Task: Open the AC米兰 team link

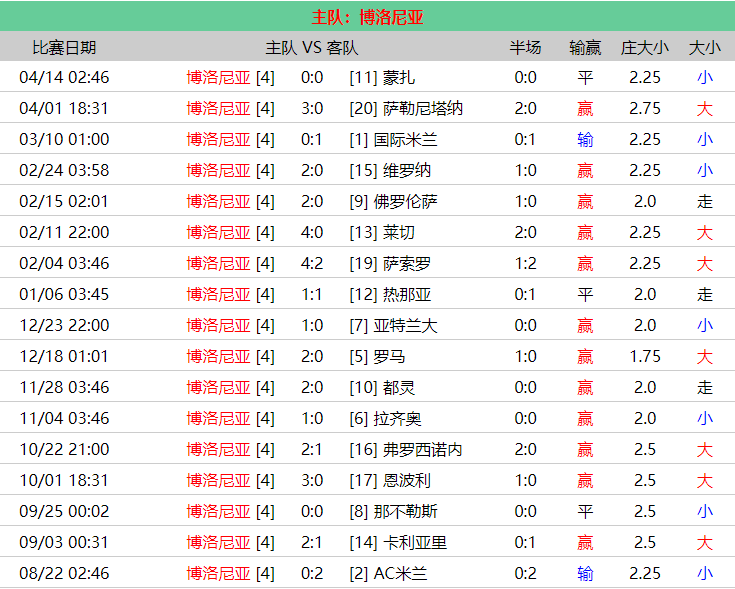Action: click(x=400, y=573)
